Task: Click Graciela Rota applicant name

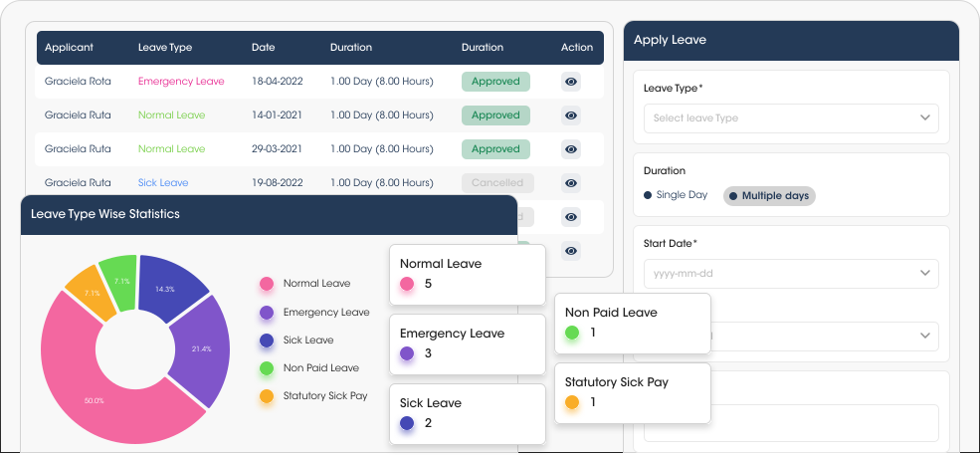Action: (78, 82)
